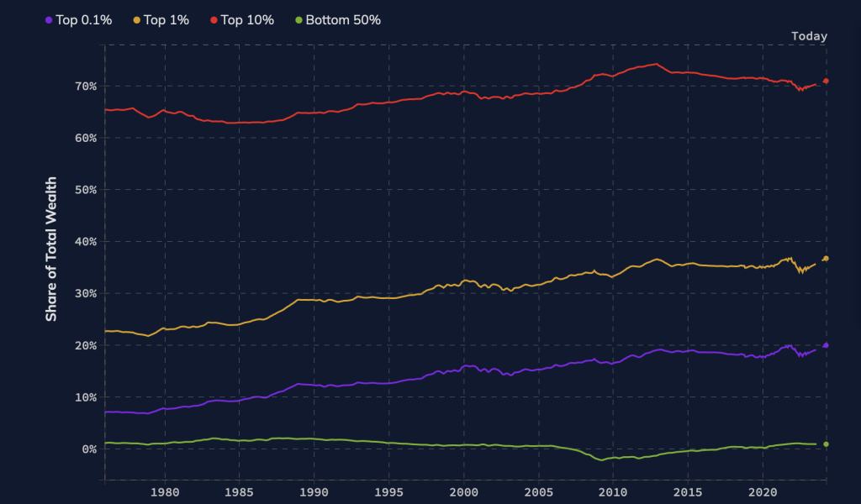Click the 0% y-axis label
Screen dimensions: 861x504
click(x=89, y=449)
